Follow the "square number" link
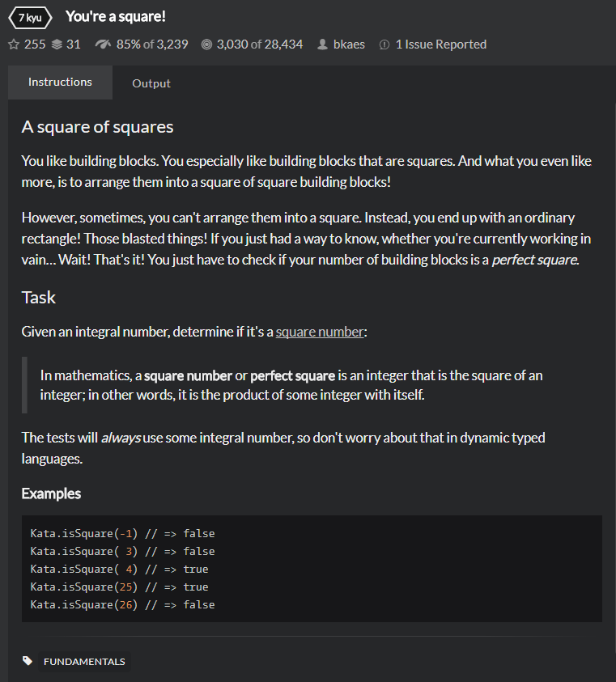 point(320,331)
